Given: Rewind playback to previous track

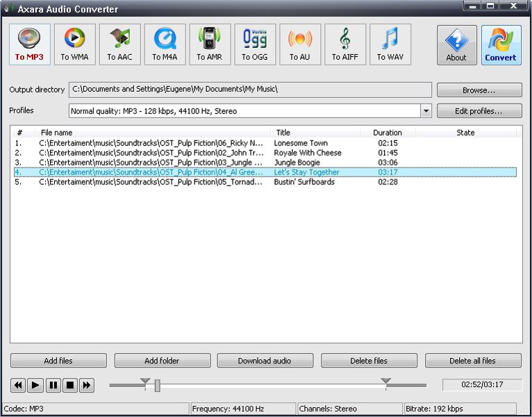Looking at the screenshot, I should pyautogui.click(x=18, y=385).
